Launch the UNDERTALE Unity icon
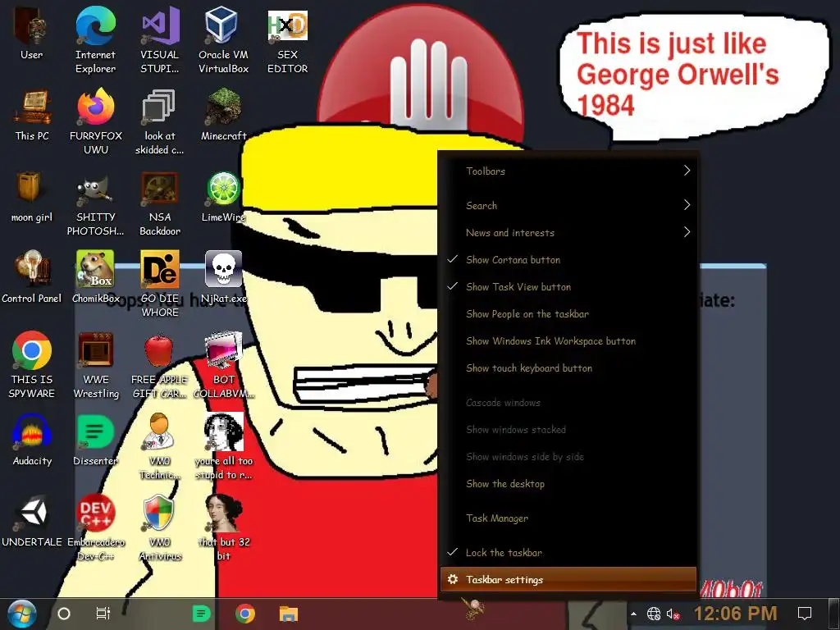This screenshot has height=630, width=840. point(32,521)
